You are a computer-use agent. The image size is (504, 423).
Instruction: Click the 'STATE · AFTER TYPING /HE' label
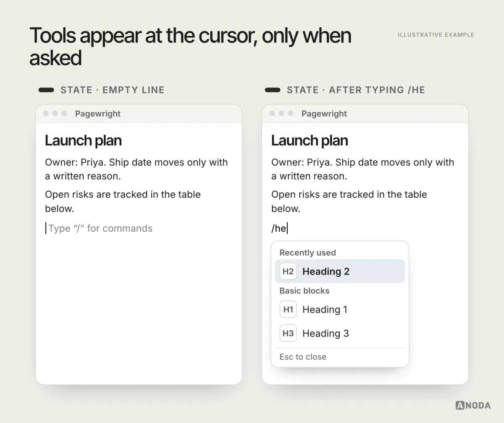coord(356,90)
